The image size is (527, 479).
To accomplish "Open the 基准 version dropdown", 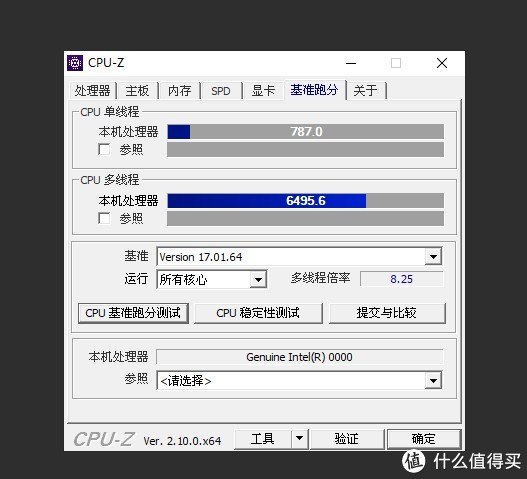I will pyautogui.click(x=299, y=257).
